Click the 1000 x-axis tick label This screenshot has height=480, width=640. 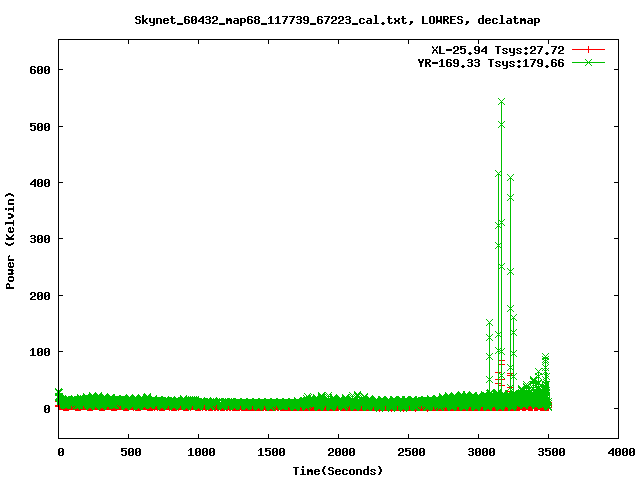tap(201, 452)
